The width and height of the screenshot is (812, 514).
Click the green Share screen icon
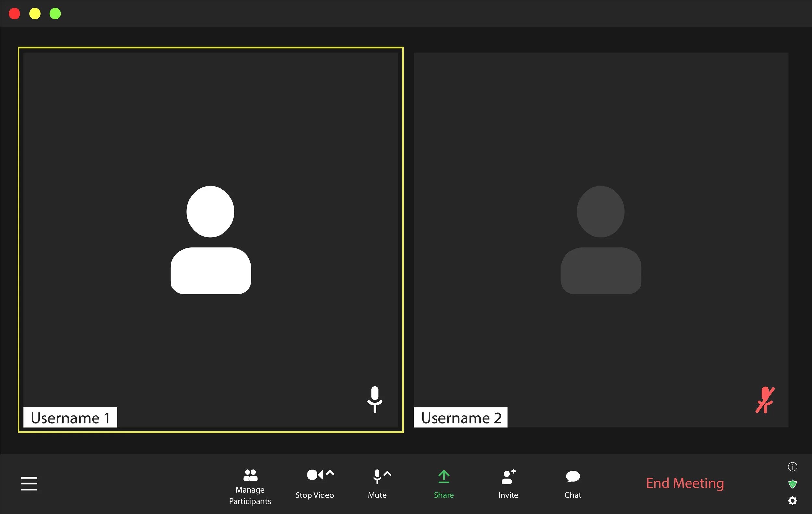pyautogui.click(x=443, y=477)
